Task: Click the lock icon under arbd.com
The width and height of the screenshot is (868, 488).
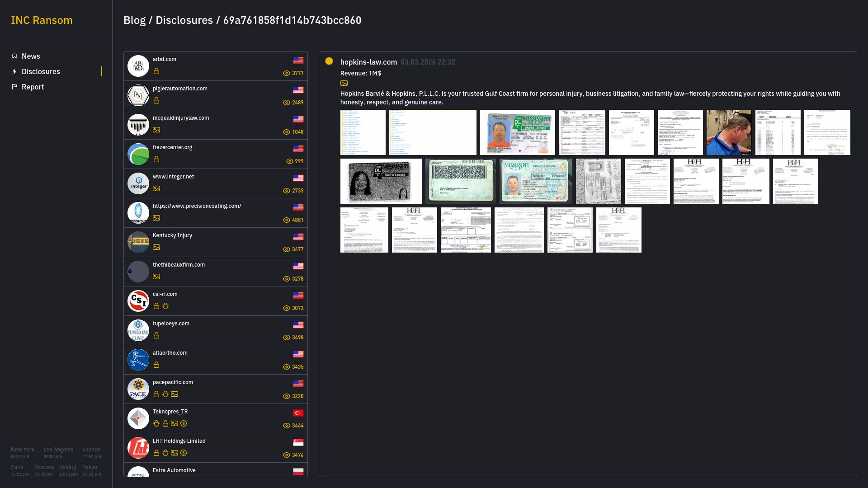Action: click(156, 71)
